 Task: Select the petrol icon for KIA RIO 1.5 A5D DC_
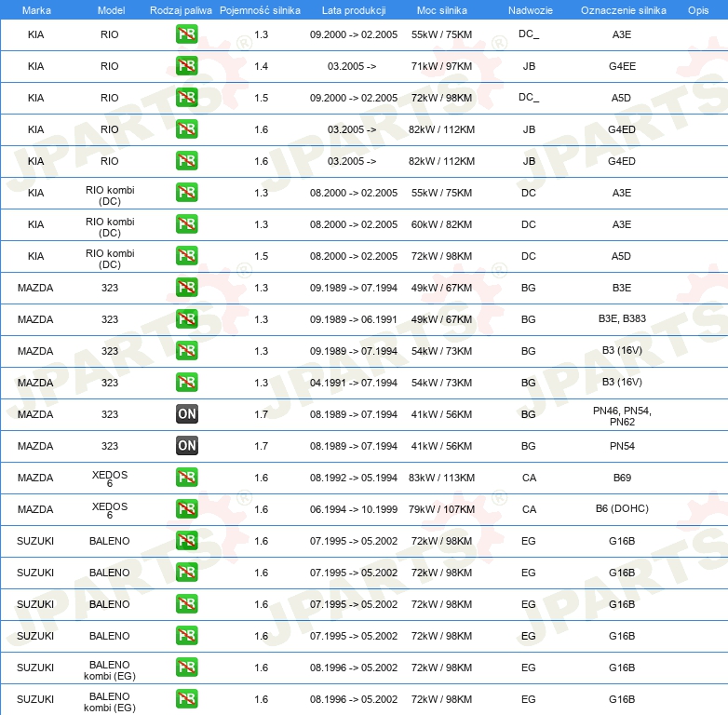pyautogui.click(x=186, y=98)
